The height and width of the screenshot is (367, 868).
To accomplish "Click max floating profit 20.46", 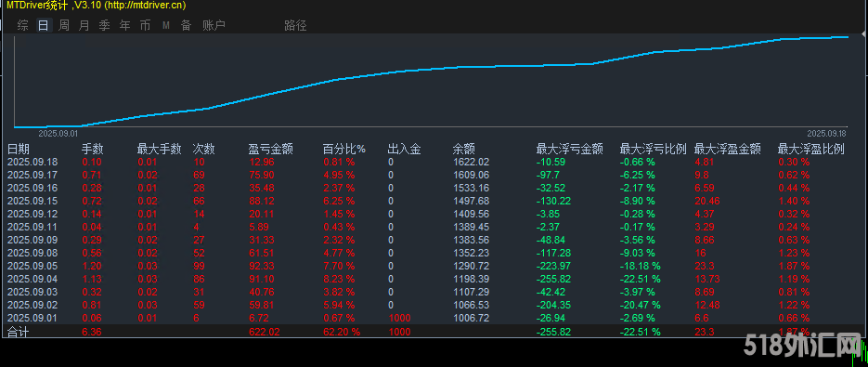I will click(x=706, y=201).
